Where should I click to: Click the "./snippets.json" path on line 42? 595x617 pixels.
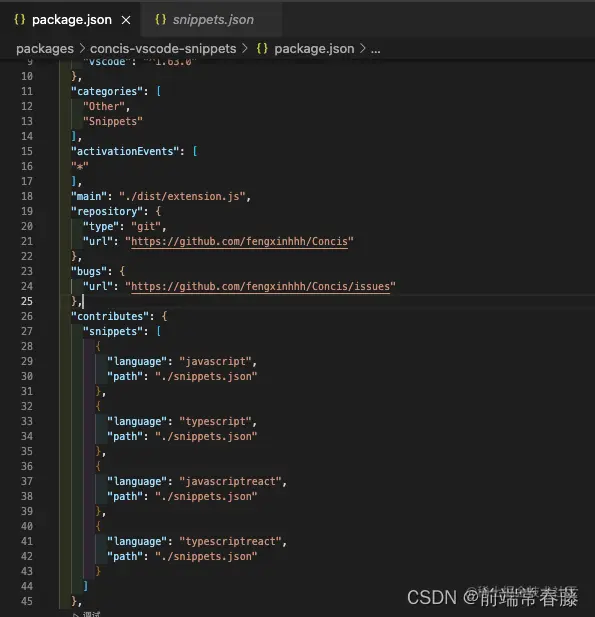[206, 556]
